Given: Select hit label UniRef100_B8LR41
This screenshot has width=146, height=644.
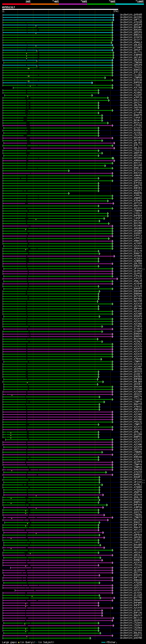Looking at the screenshot, I should click(x=131, y=633).
